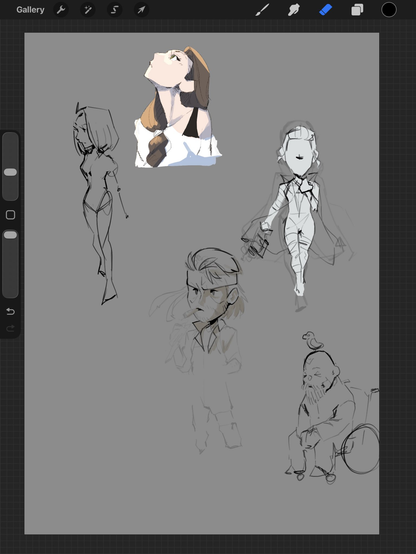The image size is (416, 554).
Task: Activate the Transform arrow tool
Action: point(141,10)
